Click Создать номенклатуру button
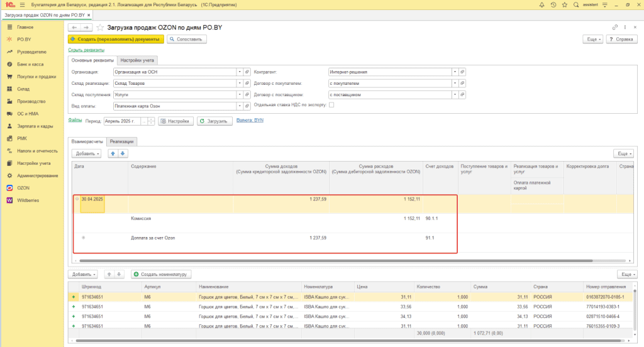 tap(161, 274)
